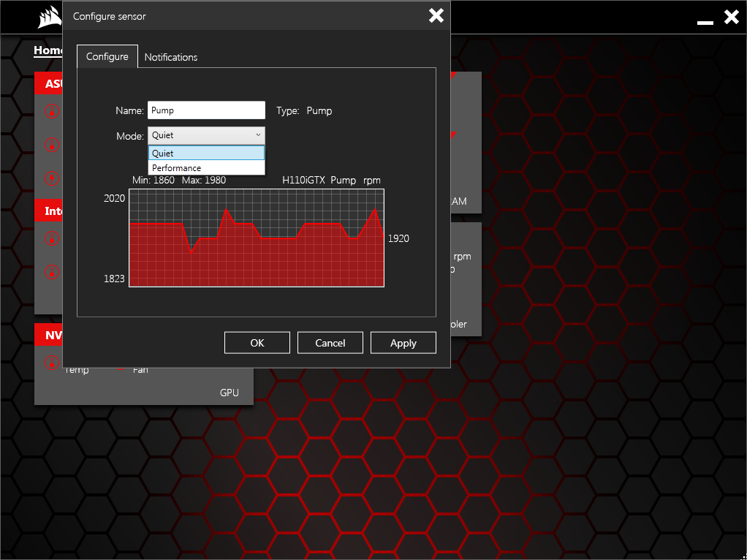Click the current value '1920' beside graph
Screen dimensions: 747x560
click(398, 238)
